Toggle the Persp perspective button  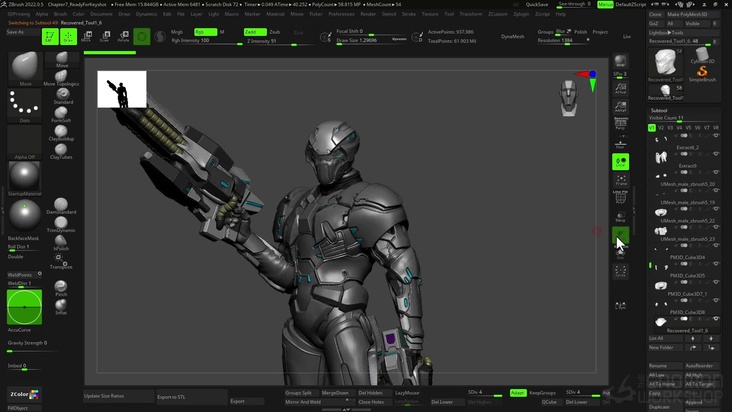tap(620, 123)
